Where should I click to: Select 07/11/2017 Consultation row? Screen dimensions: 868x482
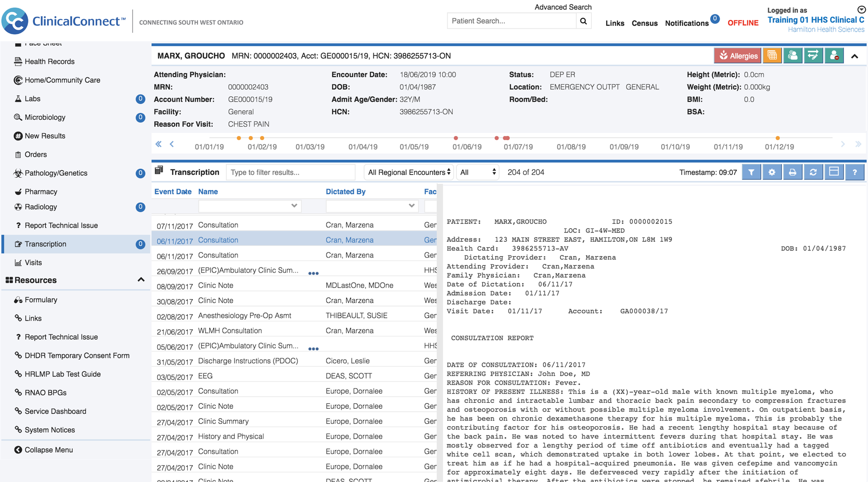pos(294,225)
